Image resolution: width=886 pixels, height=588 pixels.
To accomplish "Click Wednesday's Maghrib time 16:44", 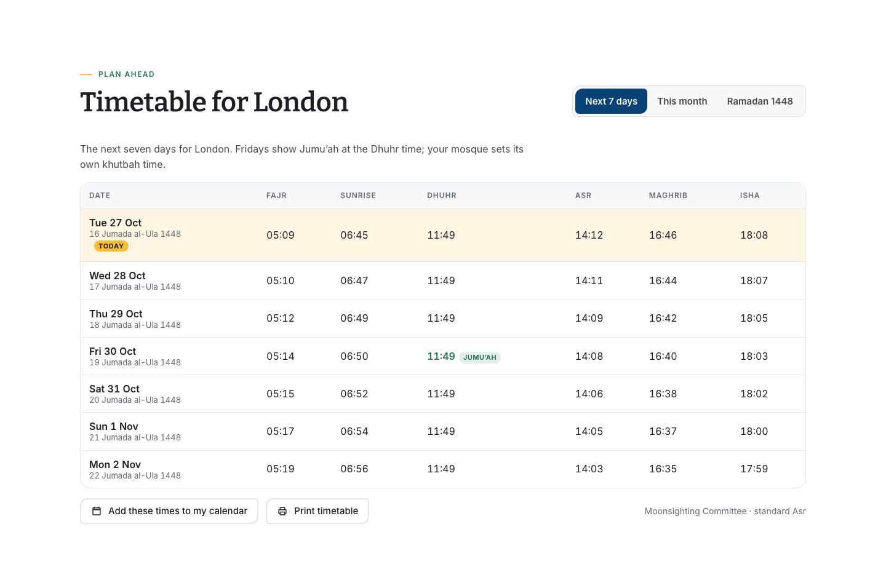I will (663, 280).
